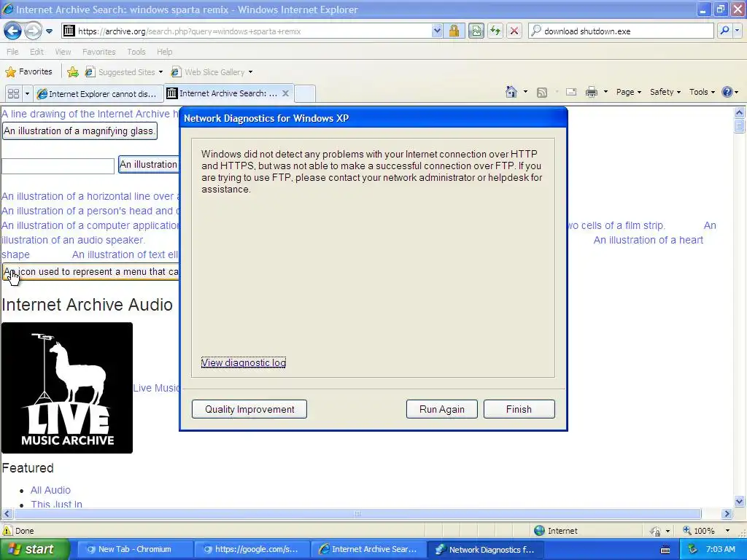Click the Quality Improvement button
The image size is (747, 560).
(249, 409)
